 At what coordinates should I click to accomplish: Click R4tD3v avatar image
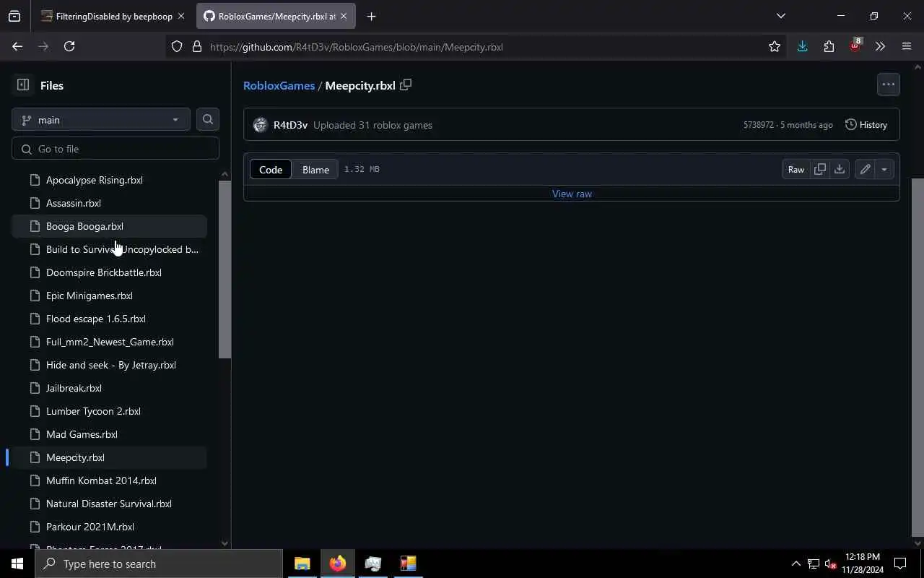(260, 125)
